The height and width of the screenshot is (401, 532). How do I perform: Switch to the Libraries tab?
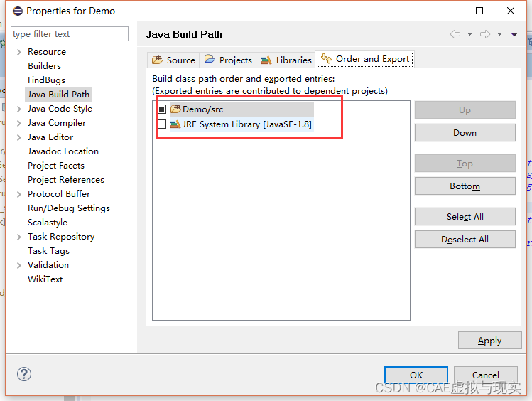point(286,60)
